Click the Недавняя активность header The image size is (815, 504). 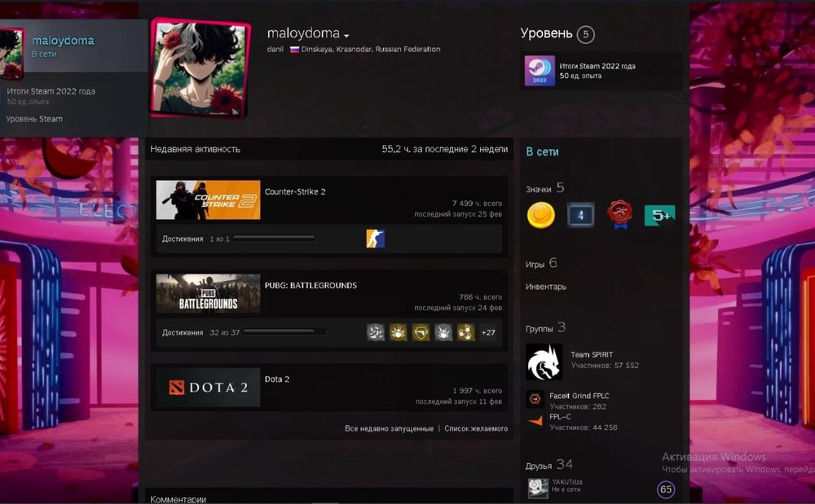coord(195,149)
